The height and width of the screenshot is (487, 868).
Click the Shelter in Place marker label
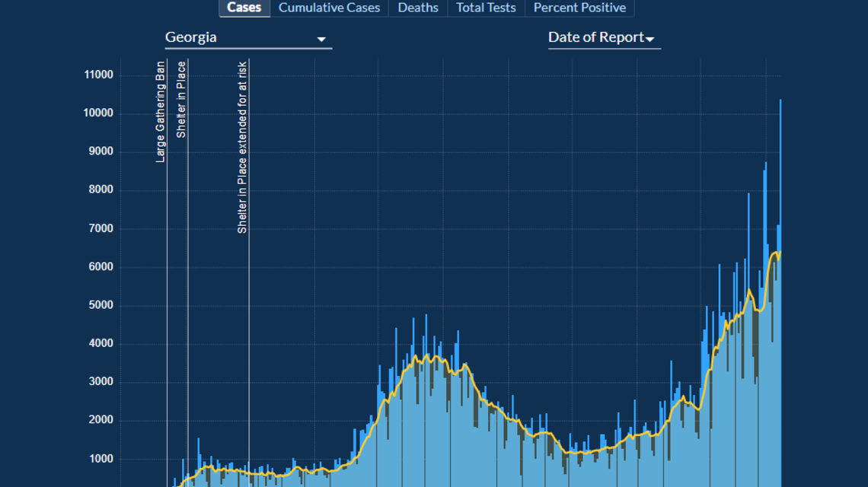point(181,100)
